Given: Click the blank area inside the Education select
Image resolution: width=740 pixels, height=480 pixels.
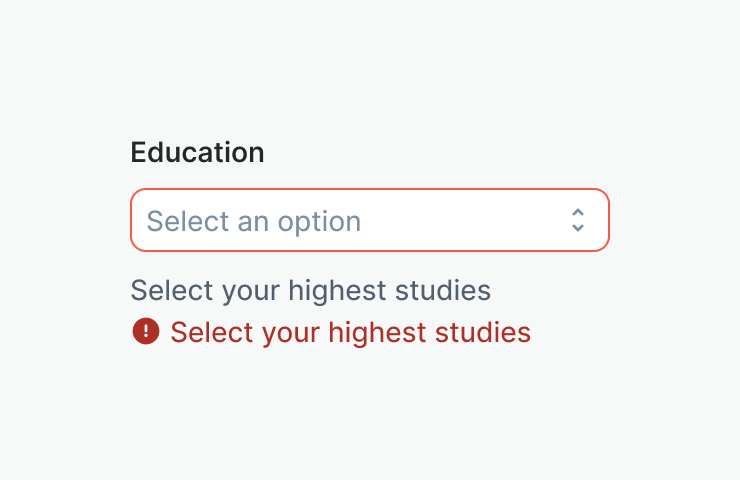Looking at the screenshot, I should click(460, 220).
